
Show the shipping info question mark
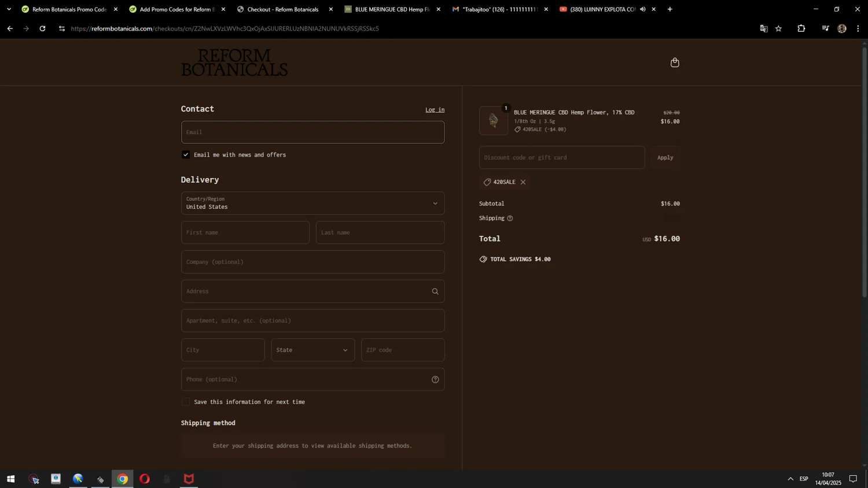[510, 219]
